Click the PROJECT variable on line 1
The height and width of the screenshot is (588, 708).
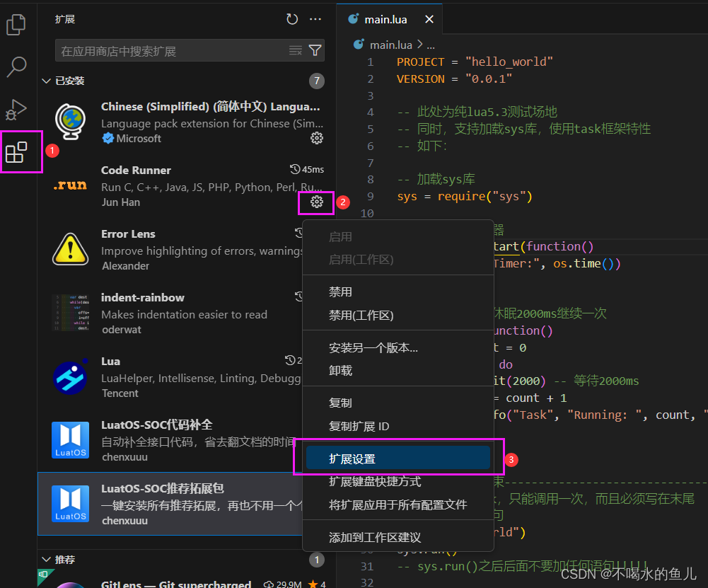pyautogui.click(x=420, y=62)
